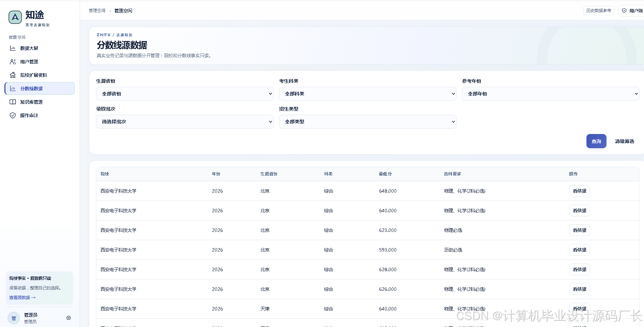The image size is (644, 327).
Task: Click 看依据 for the 648.000 score row
Action: coord(580,191)
